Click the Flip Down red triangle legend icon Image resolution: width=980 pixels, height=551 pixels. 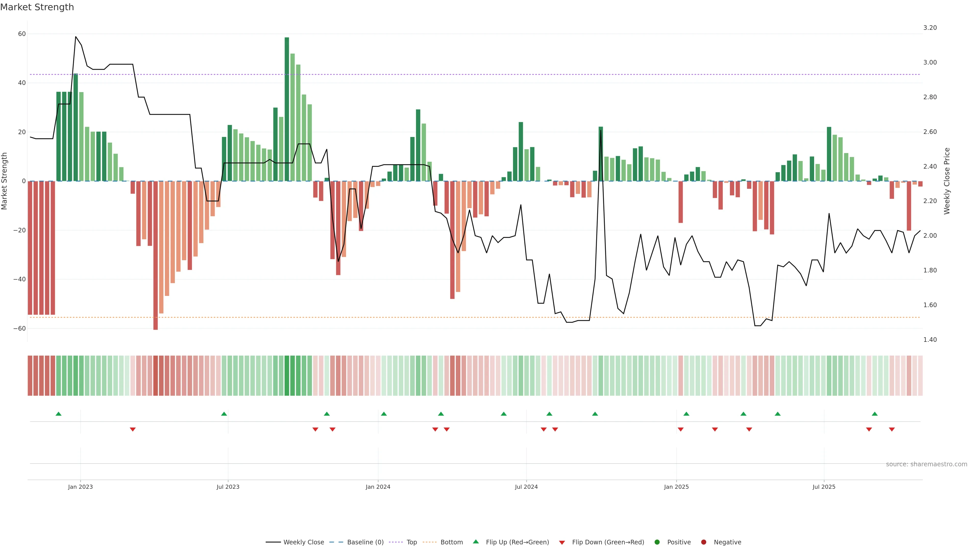click(x=562, y=542)
